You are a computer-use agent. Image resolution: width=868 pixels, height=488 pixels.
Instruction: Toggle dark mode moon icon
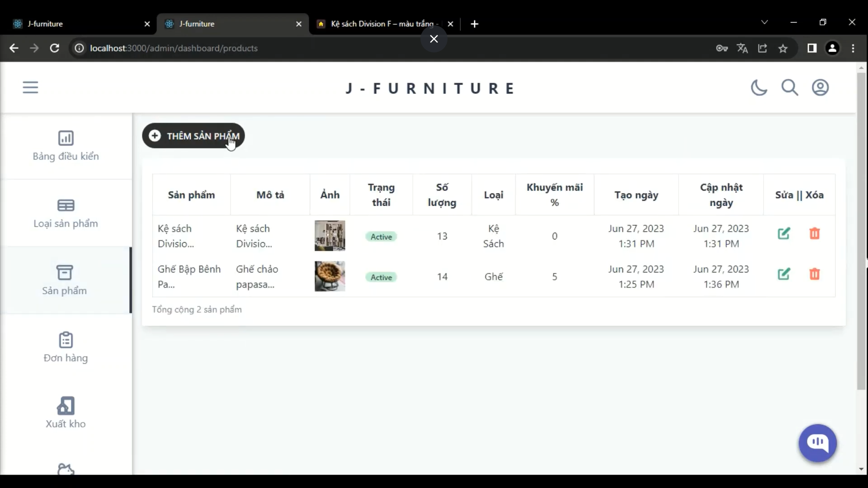point(759,87)
